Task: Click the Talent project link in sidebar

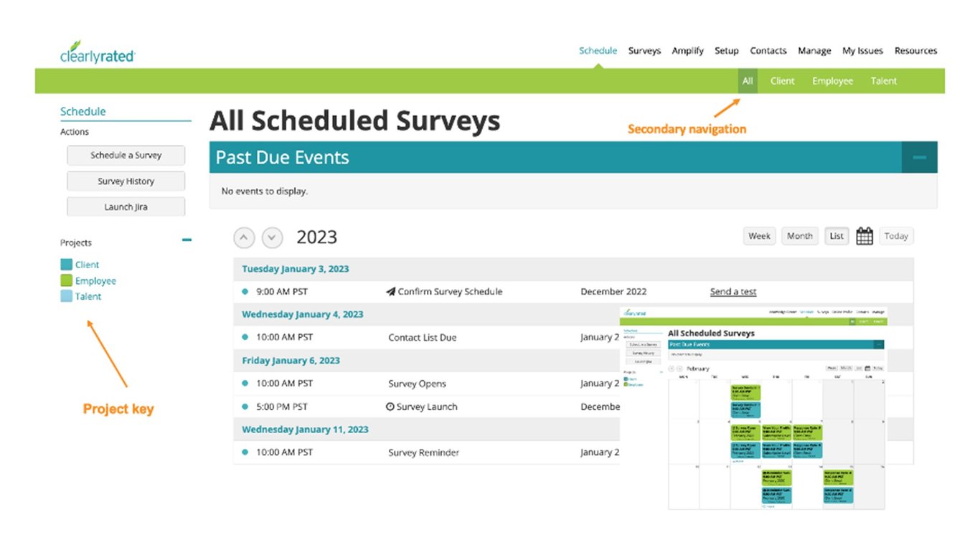Action: [x=88, y=296]
